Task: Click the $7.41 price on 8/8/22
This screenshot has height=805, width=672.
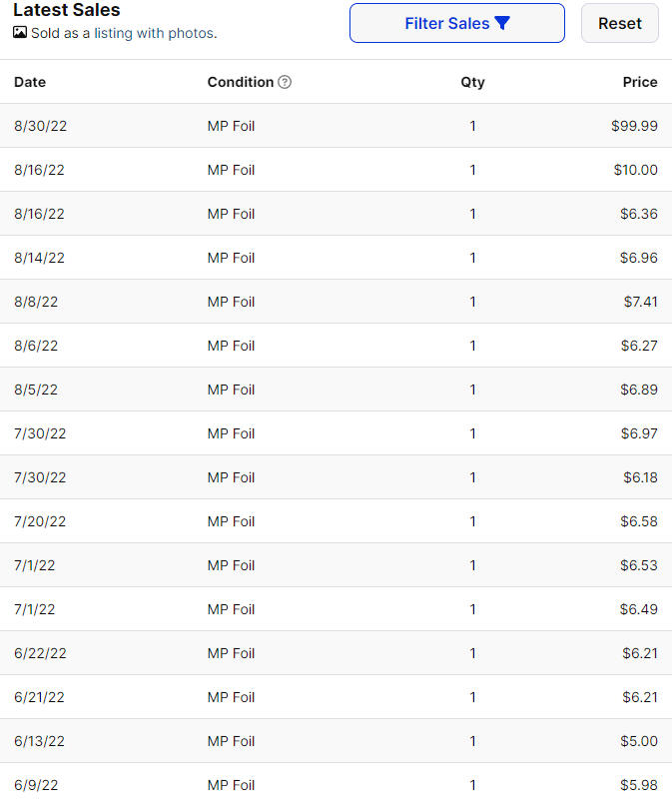Action: coord(639,302)
